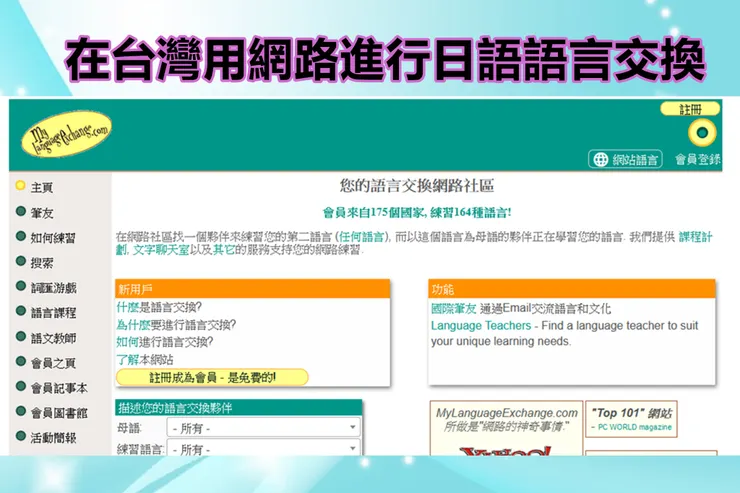Screen dimensions: 740x493
Task: Click the 任何語言 link in the intro text
Action: (361, 237)
